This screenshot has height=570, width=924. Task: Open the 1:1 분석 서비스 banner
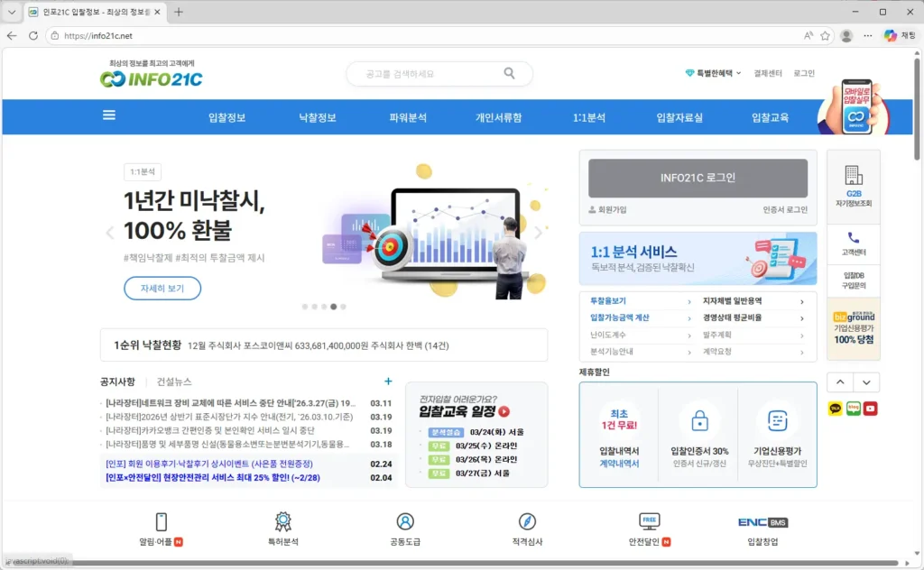[698, 259]
